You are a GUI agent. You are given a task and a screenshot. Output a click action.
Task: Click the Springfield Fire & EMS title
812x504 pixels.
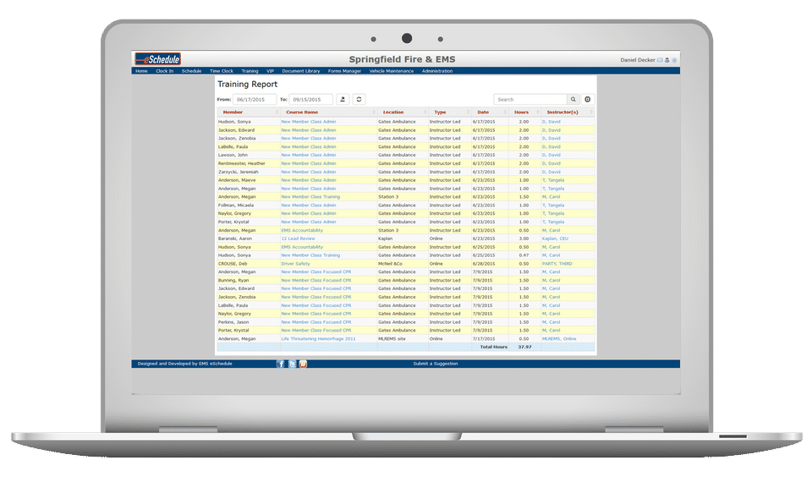(402, 59)
